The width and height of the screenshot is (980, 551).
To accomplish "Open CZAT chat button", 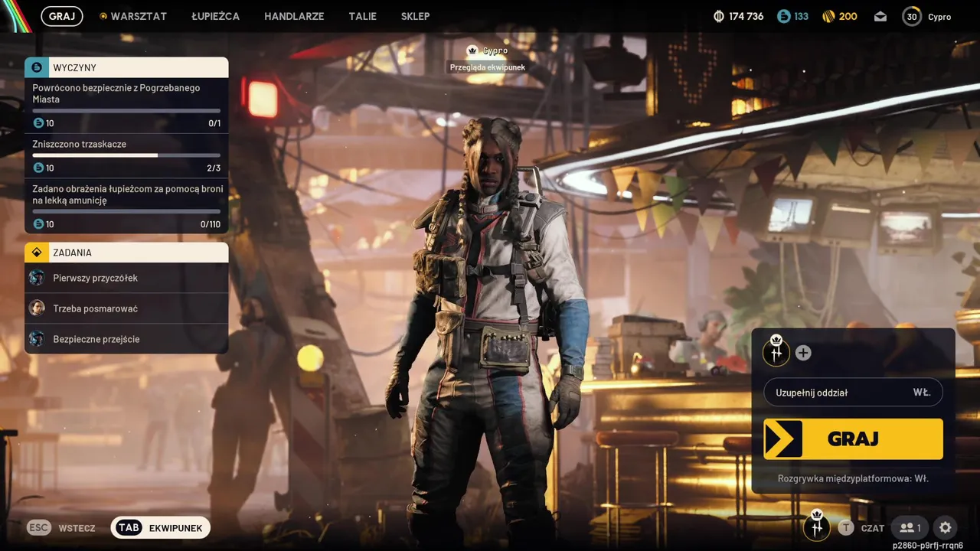I will tap(861, 528).
